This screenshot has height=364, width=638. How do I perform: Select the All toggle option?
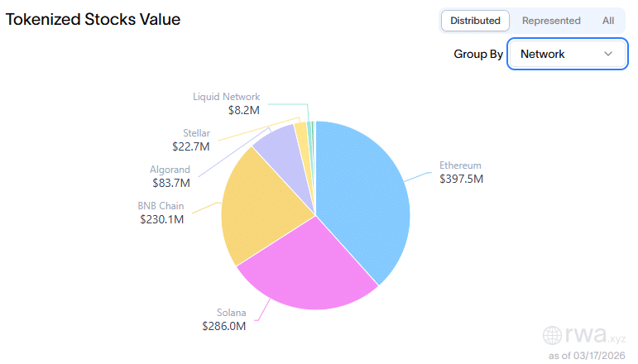pos(608,21)
